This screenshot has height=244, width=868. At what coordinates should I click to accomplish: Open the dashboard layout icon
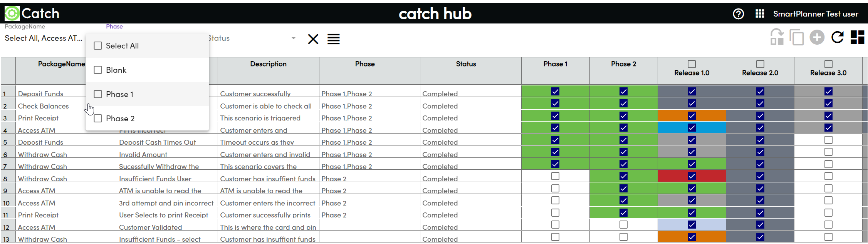point(857,37)
